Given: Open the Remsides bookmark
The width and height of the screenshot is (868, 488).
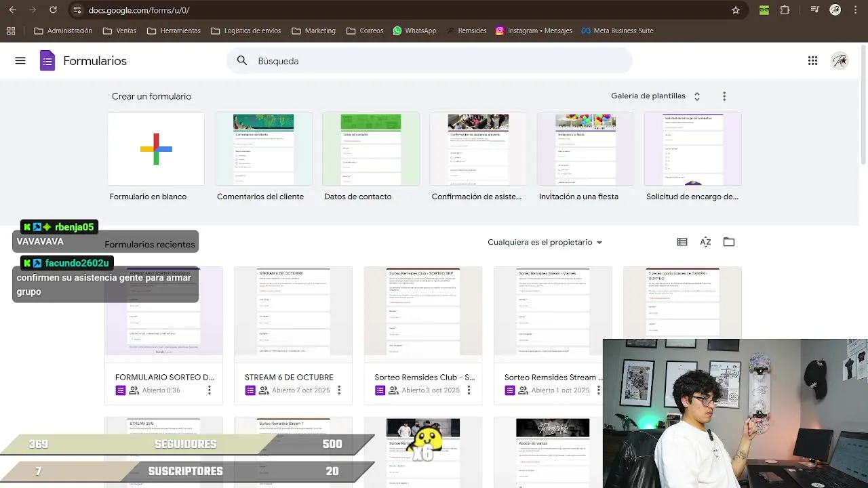Looking at the screenshot, I should pos(467,30).
